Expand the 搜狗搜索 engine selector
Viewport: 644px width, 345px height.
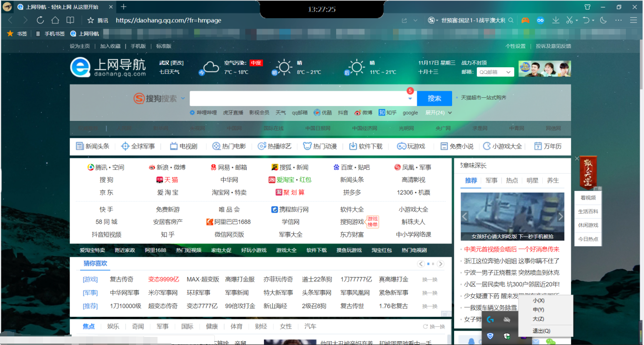183,99
